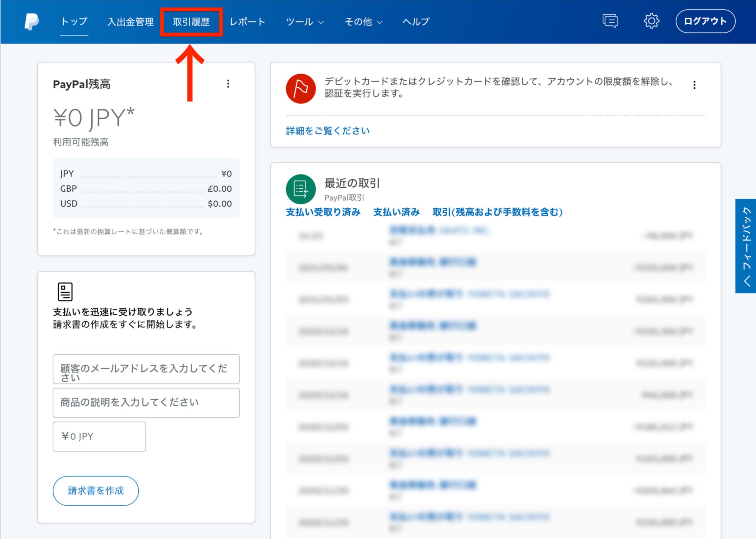This screenshot has height=539, width=756.
Task: Open the 取引履歴 menu item
Action: pyautogui.click(x=191, y=22)
